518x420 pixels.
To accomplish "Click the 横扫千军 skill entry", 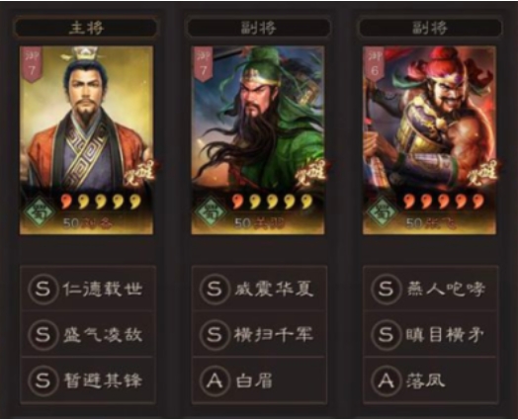I will tap(259, 334).
